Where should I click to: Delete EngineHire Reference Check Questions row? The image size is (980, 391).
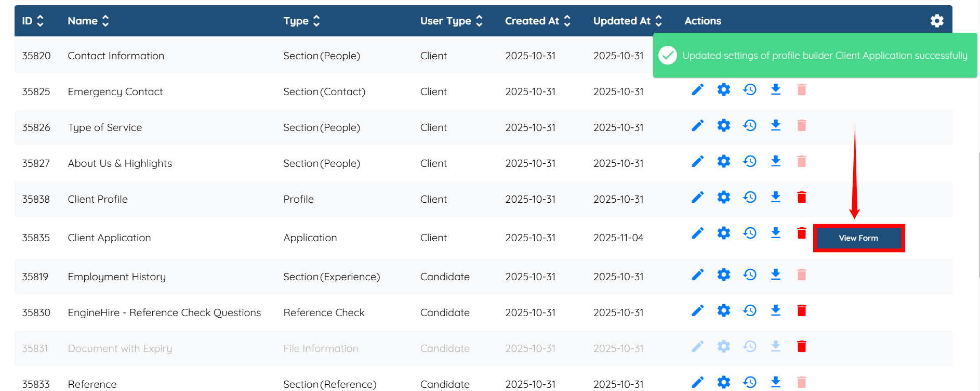pos(801,310)
